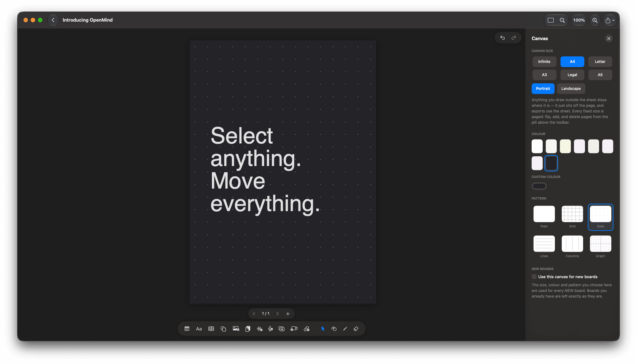Start a microphone voice recording
Viewport: 637px width, 364px height.
pyautogui.click(x=271, y=329)
